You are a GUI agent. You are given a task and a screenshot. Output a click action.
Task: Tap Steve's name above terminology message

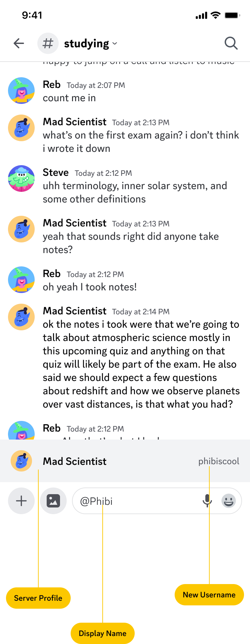click(x=56, y=172)
